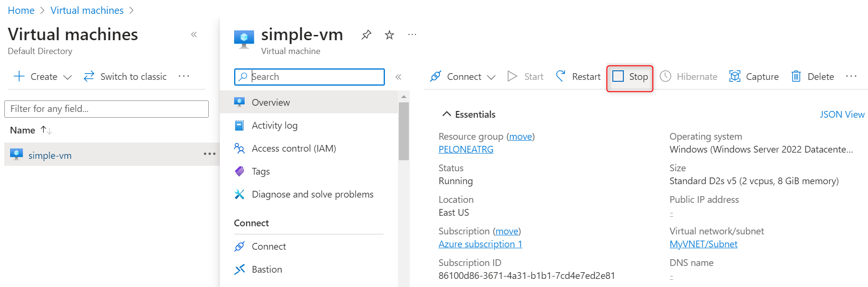Expand the Create dropdown menu
The image size is (868, 287).
[43, 77]
